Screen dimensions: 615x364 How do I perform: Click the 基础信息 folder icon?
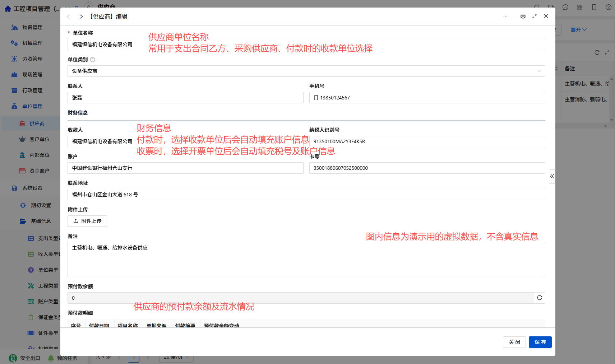tap(23, 221)
